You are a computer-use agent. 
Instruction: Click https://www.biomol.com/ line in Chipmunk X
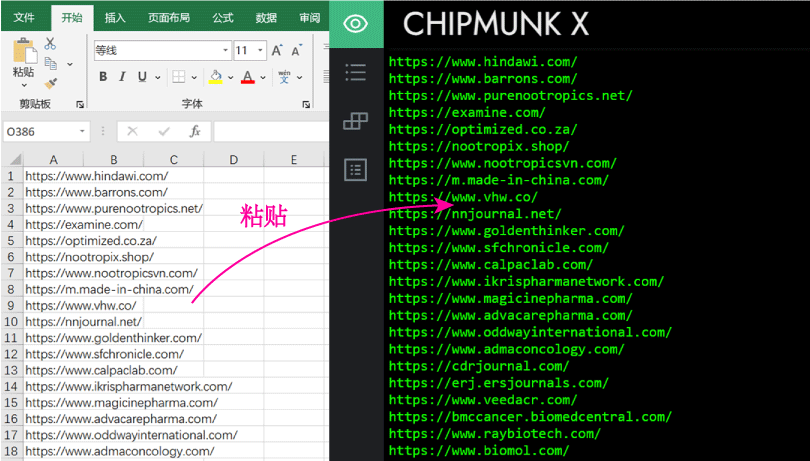click(x=479, y=451)
